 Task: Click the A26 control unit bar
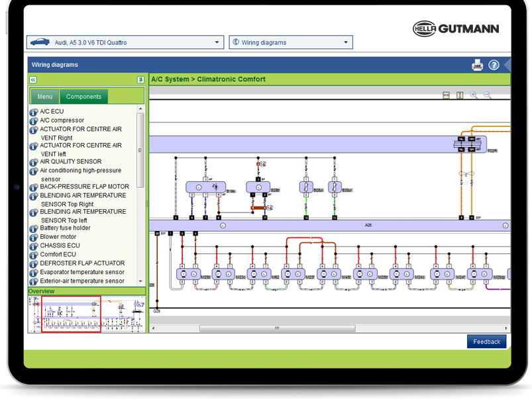coord(330,226)
